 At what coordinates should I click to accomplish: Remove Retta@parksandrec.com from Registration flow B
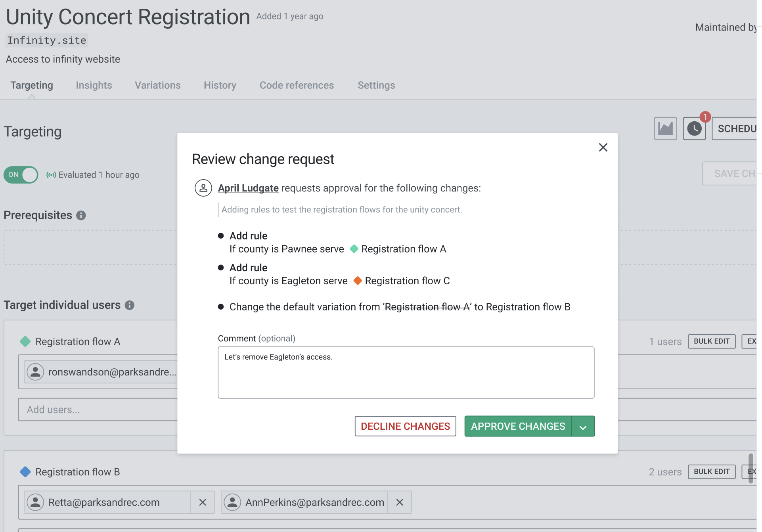[203, 502]
